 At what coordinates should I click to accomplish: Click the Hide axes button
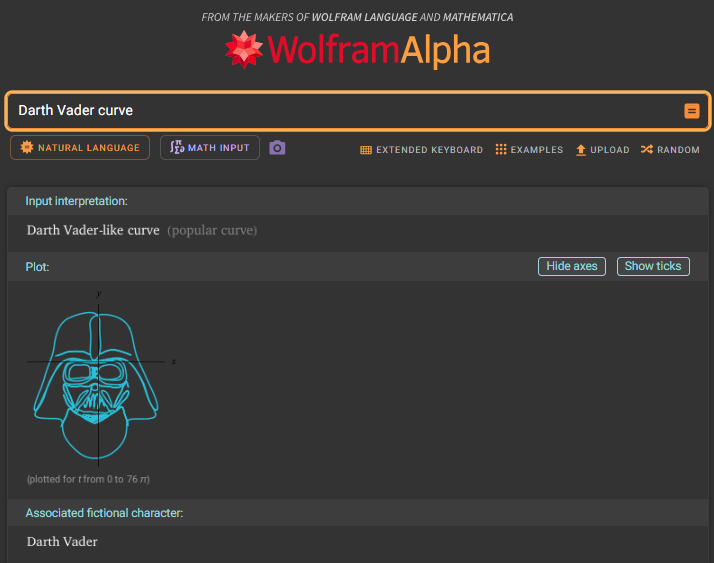(x=572, y=266)
